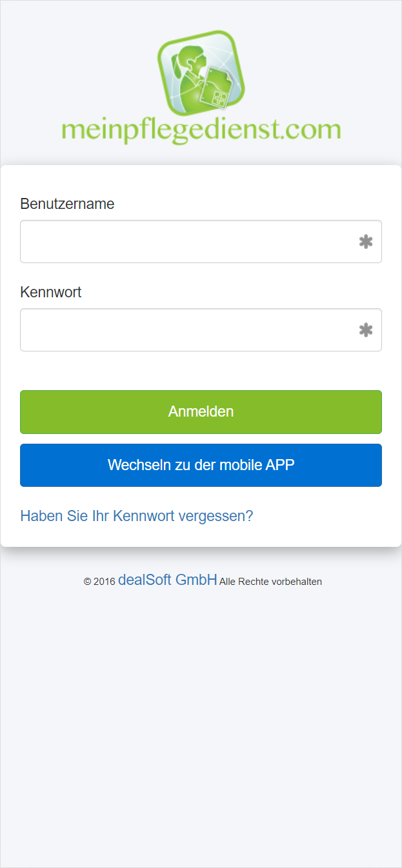Click the Kennwort label
The height and width of the screenshot is (868, 402).
pos(51,292)
